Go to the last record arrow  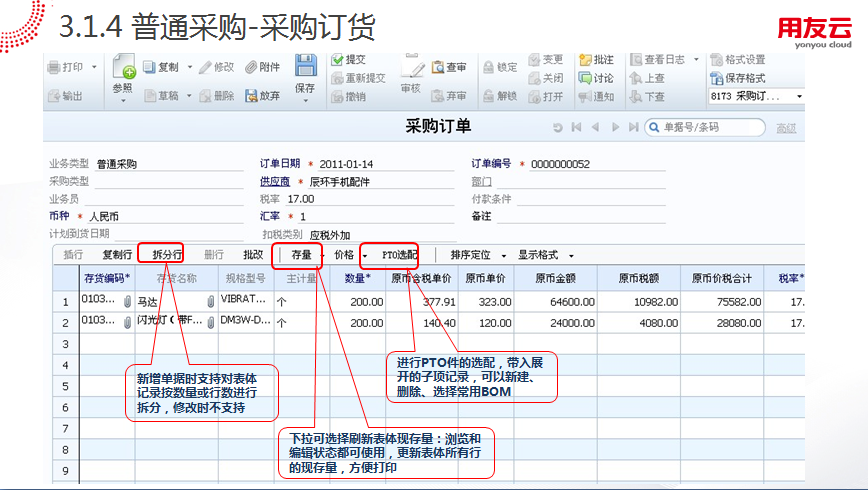(x=634, y=127)
